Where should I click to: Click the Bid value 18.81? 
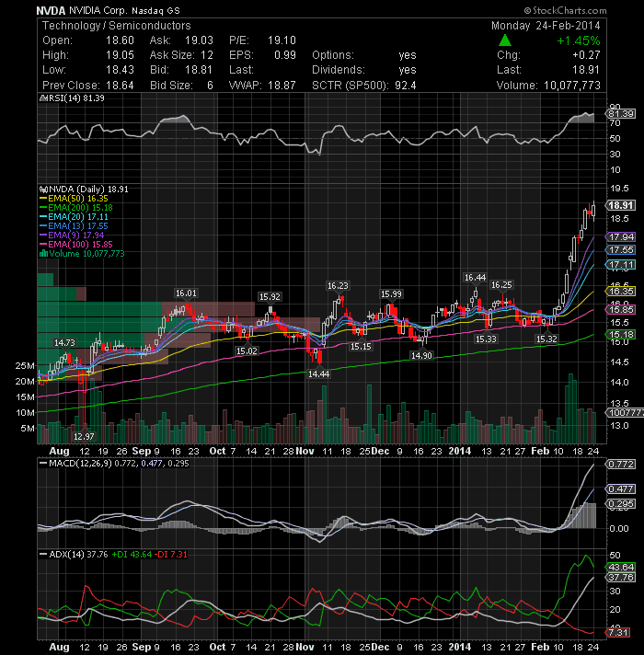point(199,70)
